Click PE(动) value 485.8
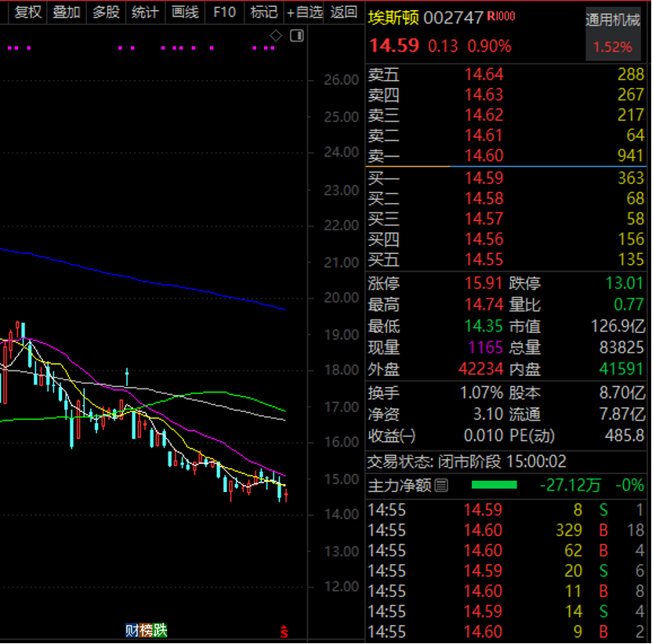The height and width of the screenshot is (644, 652). pyautogui.click(x=625, y=436)
